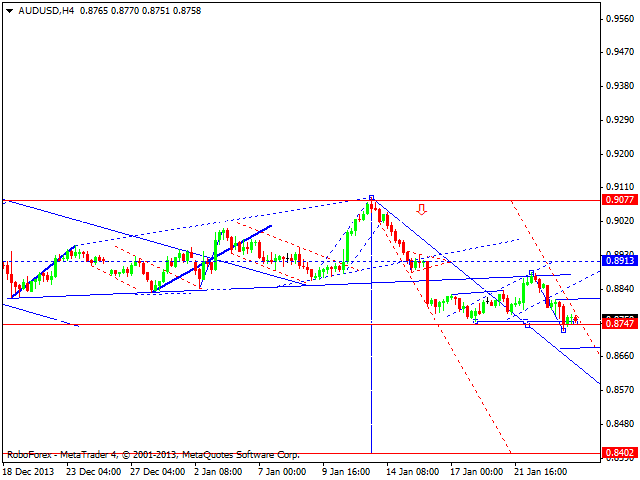
Task: Click the 0.9200 price scale value
Action: [x=618, y=154]
